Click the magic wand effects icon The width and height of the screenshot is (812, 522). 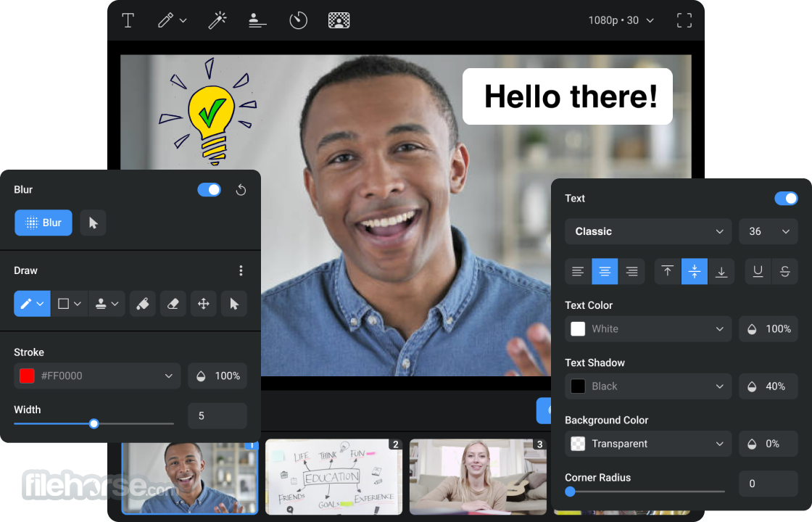(x=217, y=20)
